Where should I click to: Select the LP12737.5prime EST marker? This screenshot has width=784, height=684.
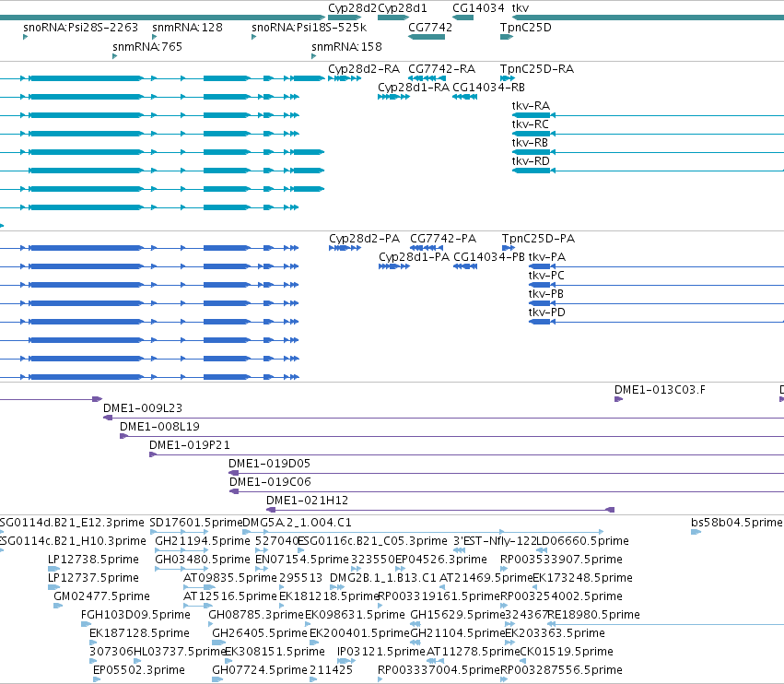[53, 587]
